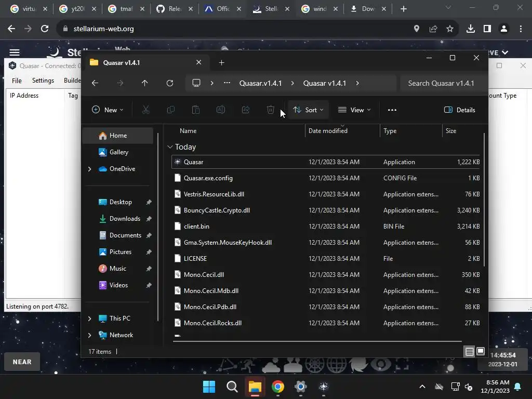The width and height of the screenshot is (532, 399).
Task: Select Gallery in navigation pane
Action: (118, 152)
